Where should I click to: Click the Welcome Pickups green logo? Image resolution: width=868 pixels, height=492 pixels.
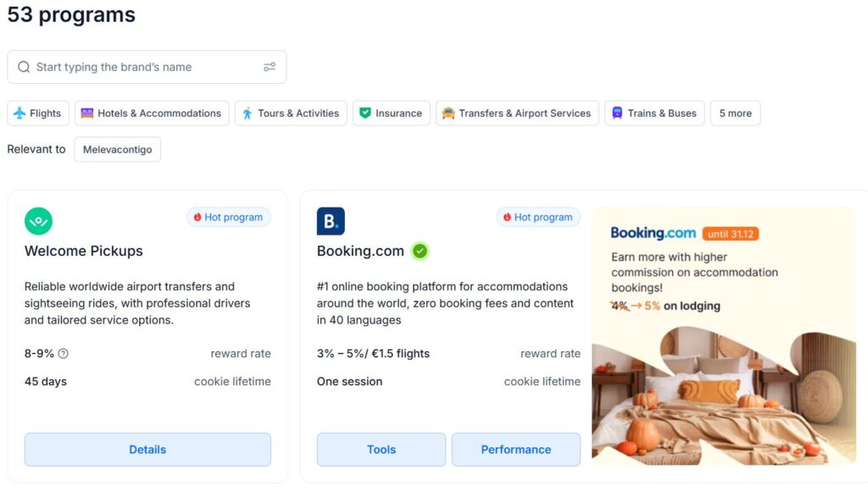[x=38, y=221]
